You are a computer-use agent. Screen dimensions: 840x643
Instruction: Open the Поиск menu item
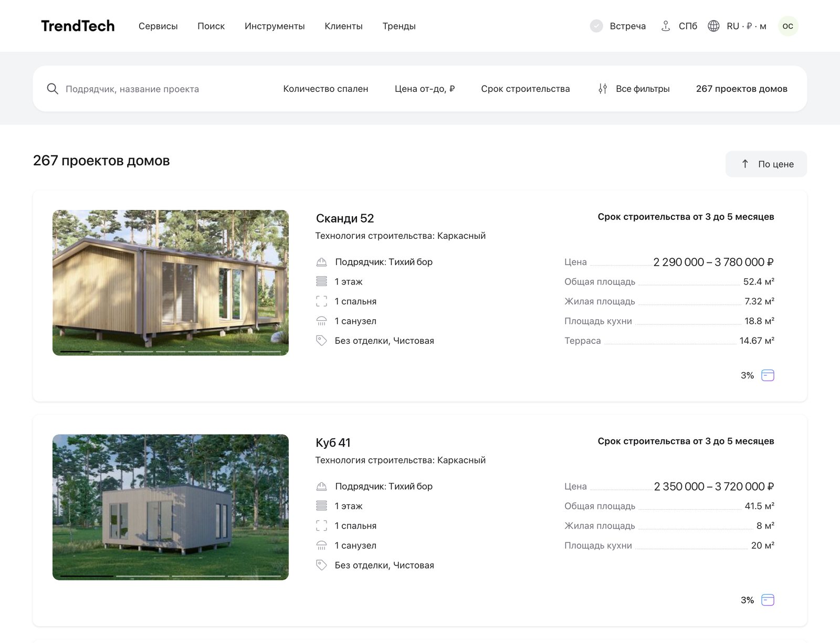click(x=211, y=26)
